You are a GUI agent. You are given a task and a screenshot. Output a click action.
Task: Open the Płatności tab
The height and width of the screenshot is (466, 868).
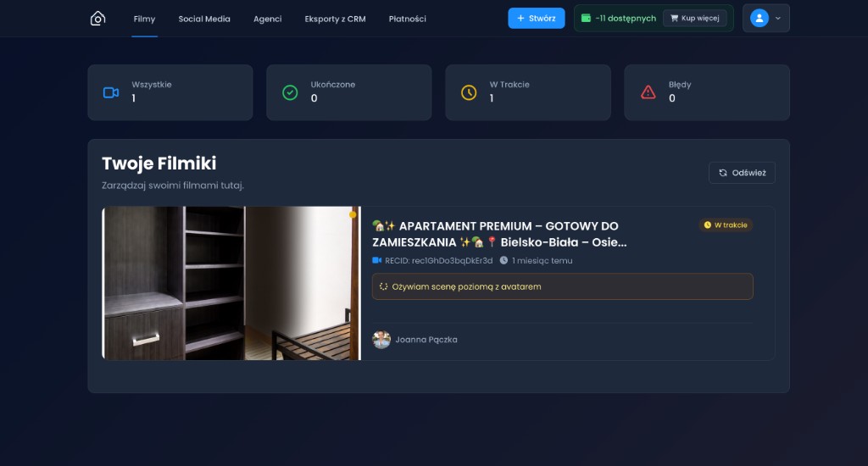[408, 19]
